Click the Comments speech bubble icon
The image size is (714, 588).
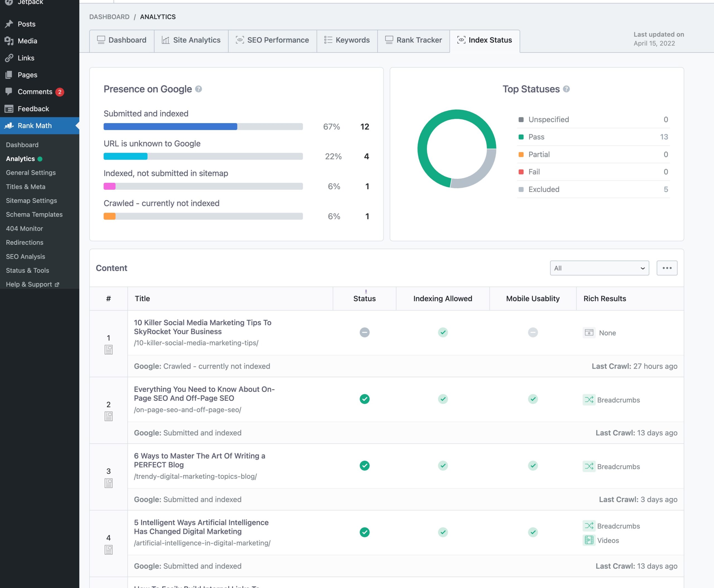pyautogui.click(x=9, y=91)
